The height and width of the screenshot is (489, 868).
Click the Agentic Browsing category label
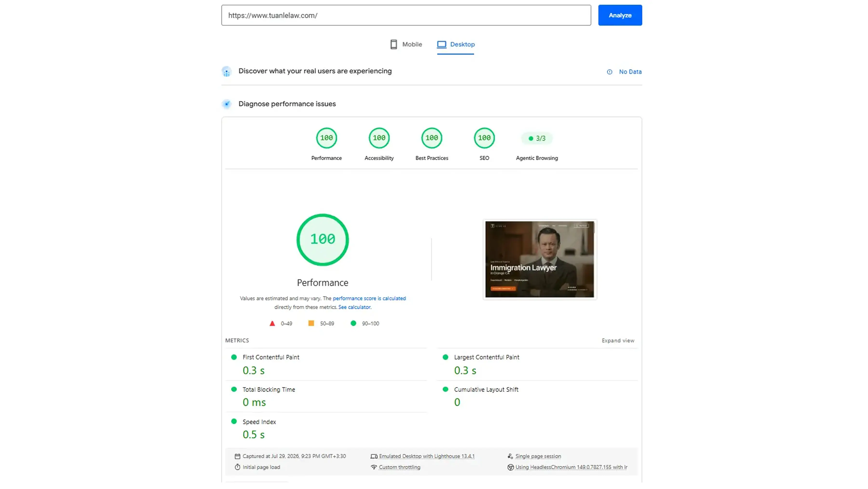537,158
